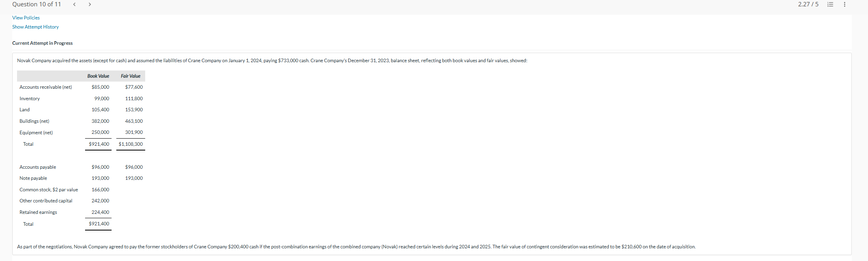The width and height of the screenshot is (868, 261).
Task: Open the View Policies link
Action: coord(26,18)
